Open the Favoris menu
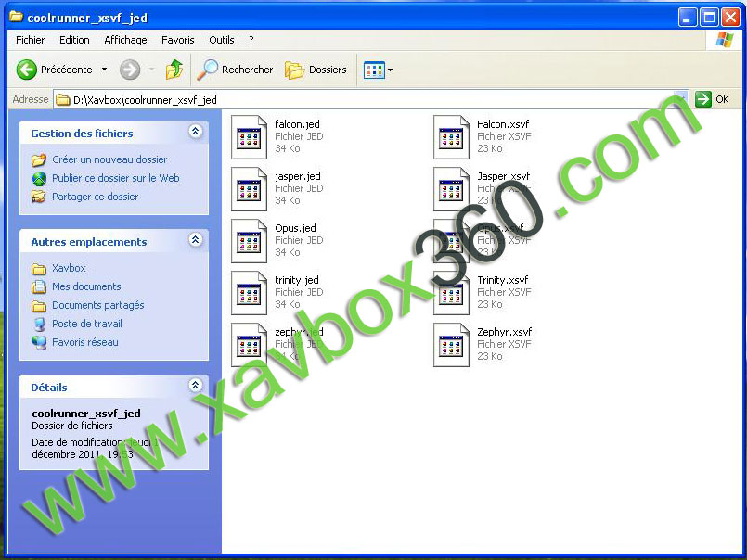The width and height of the screenshot is (747, 560). (x=177, y=40)
